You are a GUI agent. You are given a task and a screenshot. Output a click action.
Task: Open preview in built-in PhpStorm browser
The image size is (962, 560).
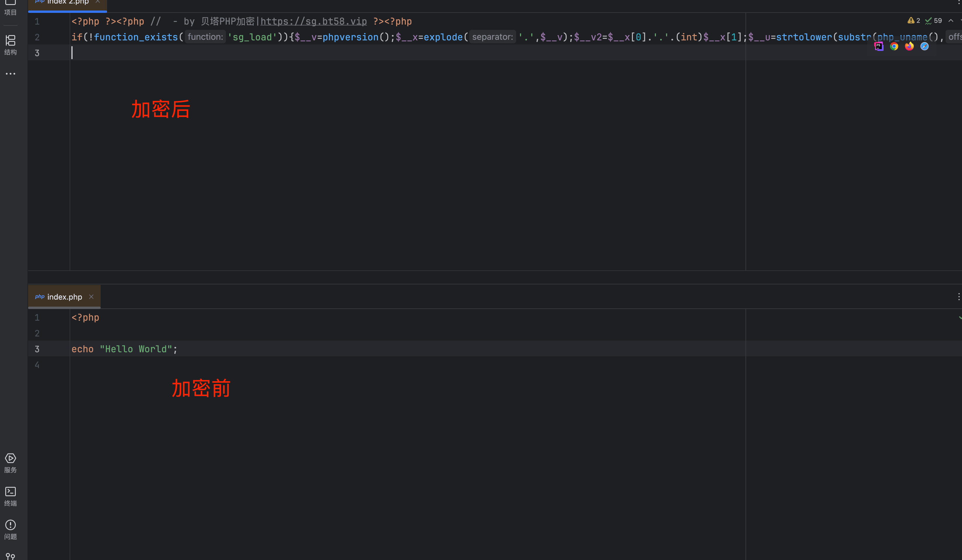[x=879, y=46]
